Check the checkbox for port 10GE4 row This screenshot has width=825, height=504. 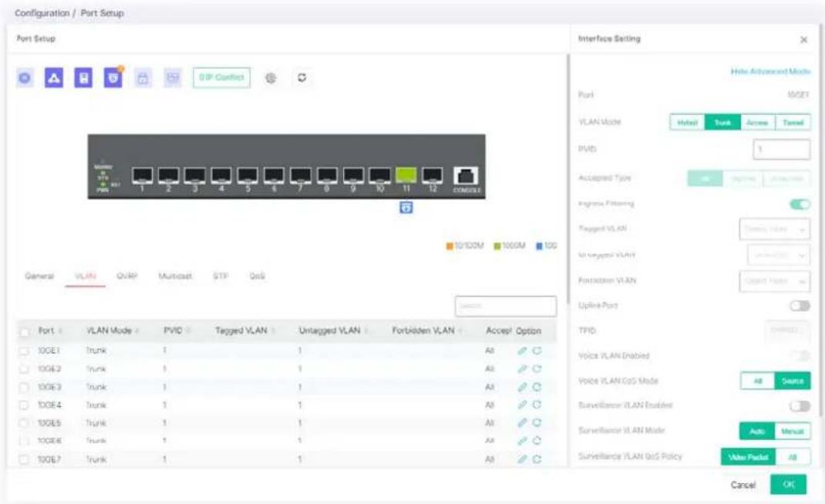24,405
